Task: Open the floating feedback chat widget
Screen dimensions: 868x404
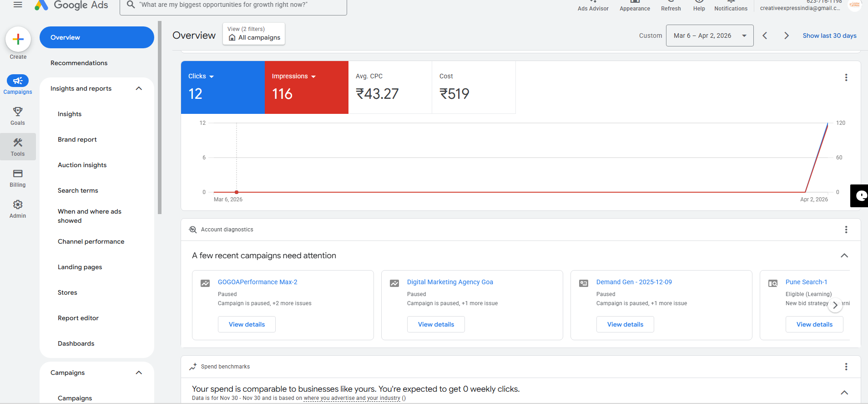Action: pos(859,196)
